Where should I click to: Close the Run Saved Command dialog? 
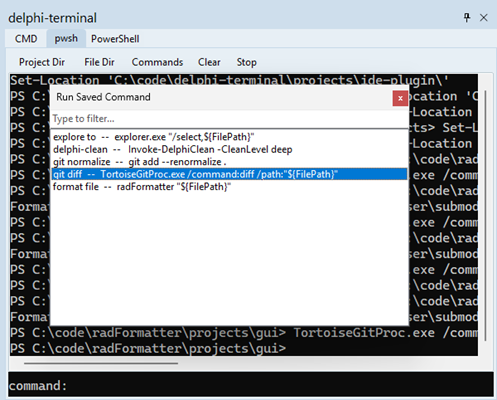pyautogui.click(x=400, y=98)
